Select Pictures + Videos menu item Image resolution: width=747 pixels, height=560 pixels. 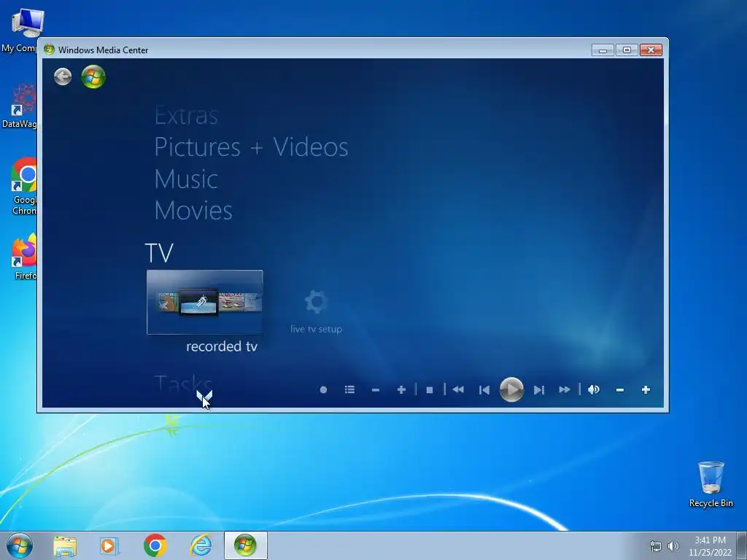pyautogui.click(x=252, y=147)
